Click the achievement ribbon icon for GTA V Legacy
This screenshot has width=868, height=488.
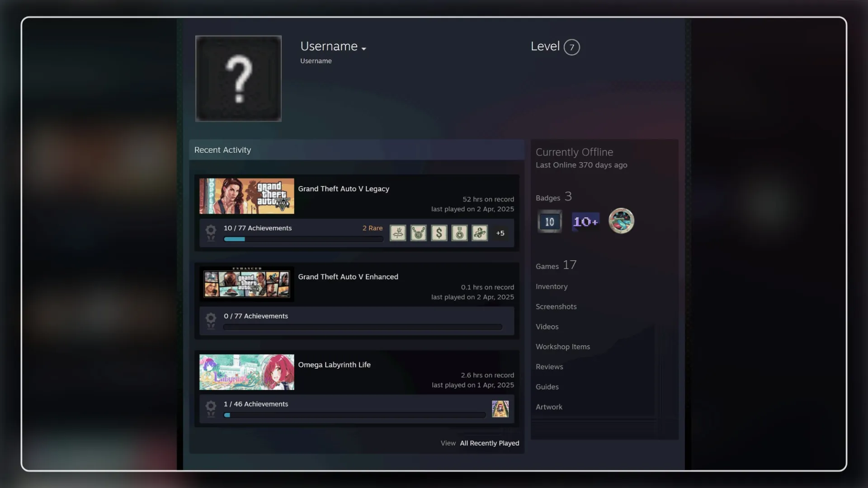click(211, 233)
